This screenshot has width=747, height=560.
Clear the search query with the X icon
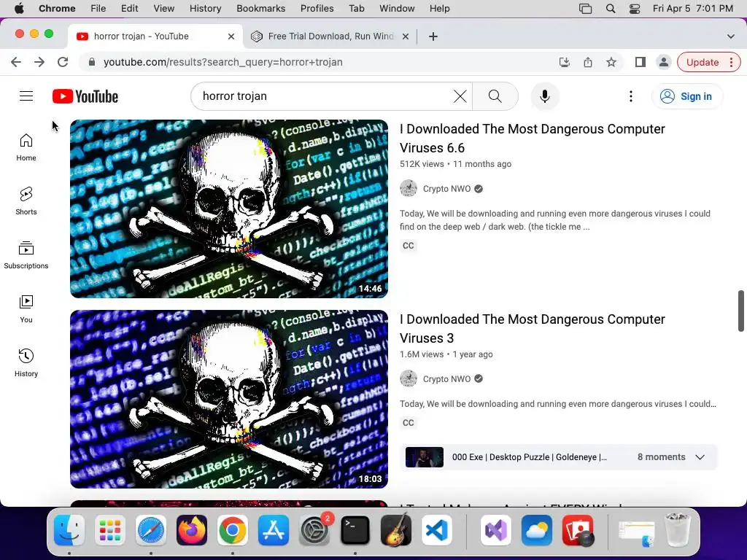tap(460, 96)
